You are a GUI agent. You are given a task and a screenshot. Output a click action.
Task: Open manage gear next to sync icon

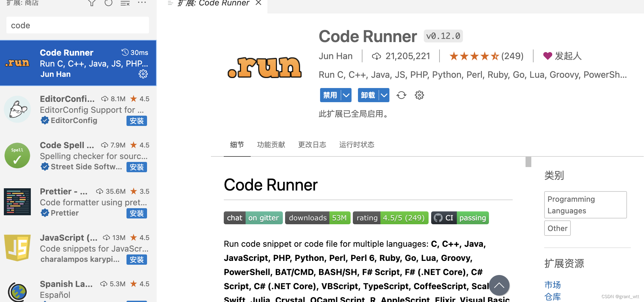tap(419, 95)
